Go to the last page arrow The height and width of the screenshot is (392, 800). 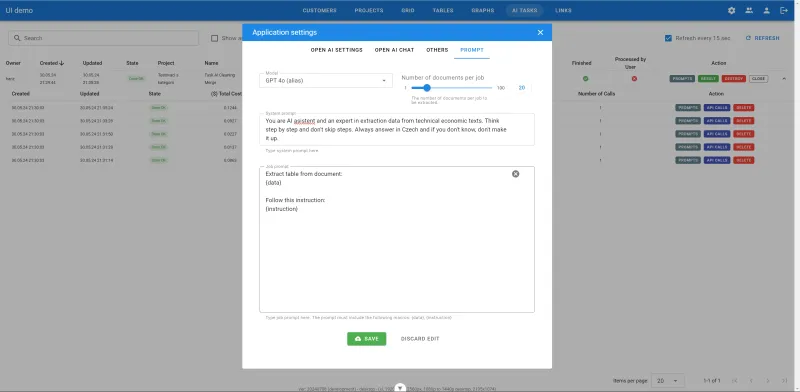click(785, 381)
